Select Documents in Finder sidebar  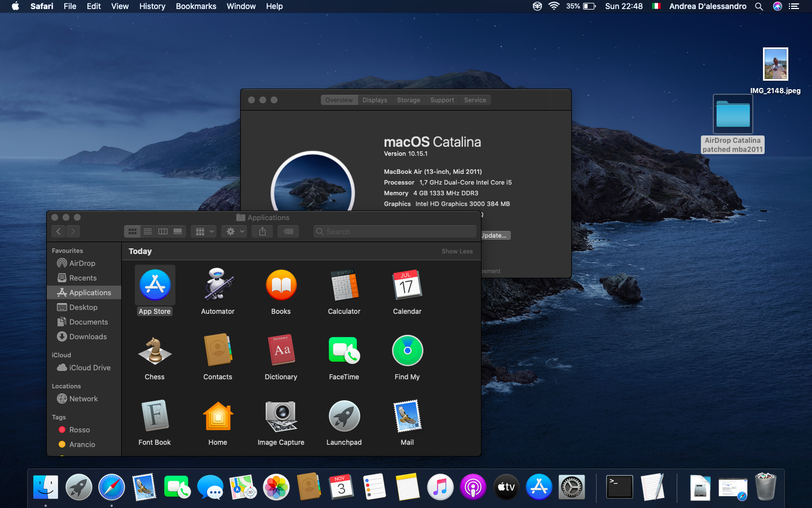pos(83,322)
